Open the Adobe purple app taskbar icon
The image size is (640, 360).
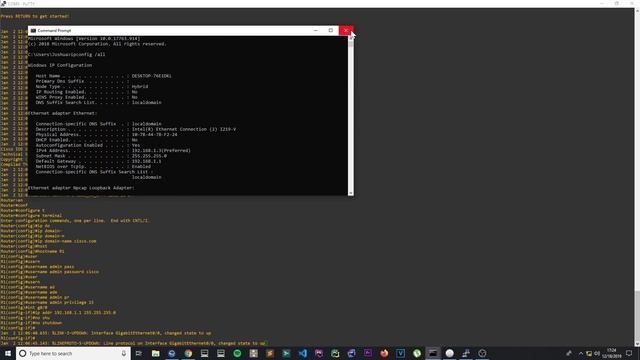(x=368, y=353)
